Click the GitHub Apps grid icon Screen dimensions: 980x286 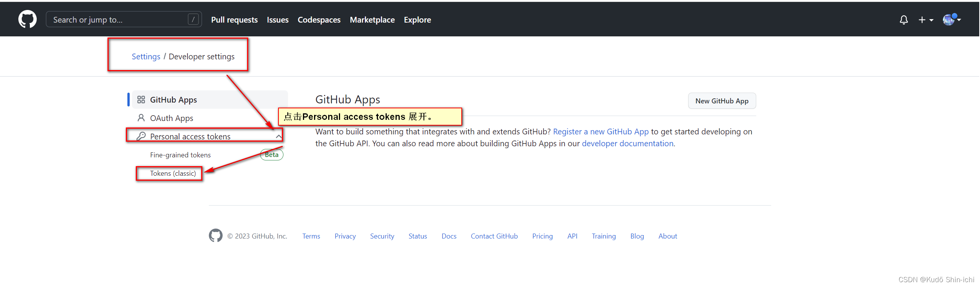pos(141,100)
